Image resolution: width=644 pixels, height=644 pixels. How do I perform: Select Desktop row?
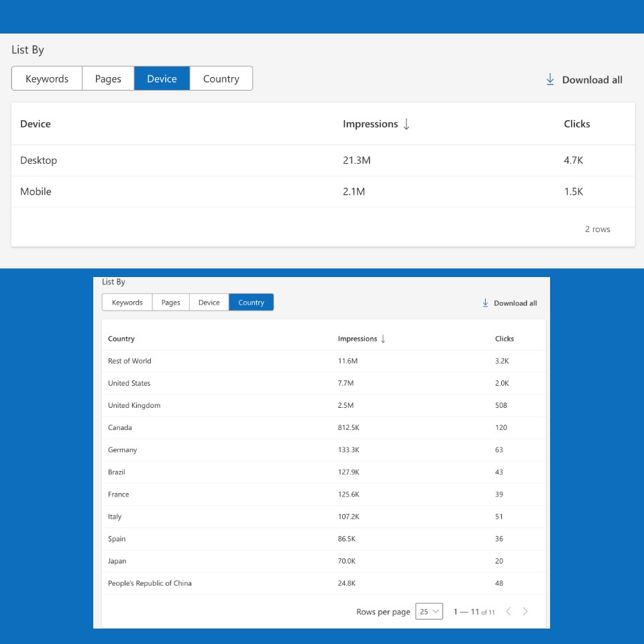tap(323, 160)
